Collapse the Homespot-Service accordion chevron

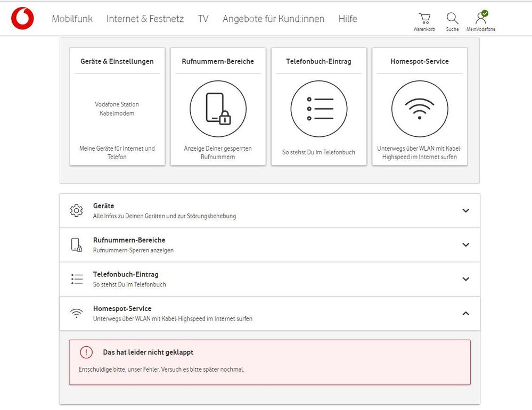pyautogui.click(x=466, y=313)
